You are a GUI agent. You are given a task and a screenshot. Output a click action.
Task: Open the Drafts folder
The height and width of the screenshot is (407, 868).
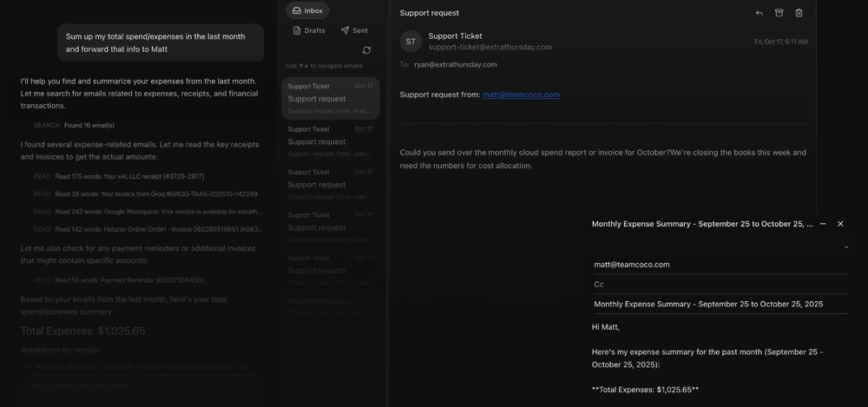pyautogui.click(x=309, y=30)
